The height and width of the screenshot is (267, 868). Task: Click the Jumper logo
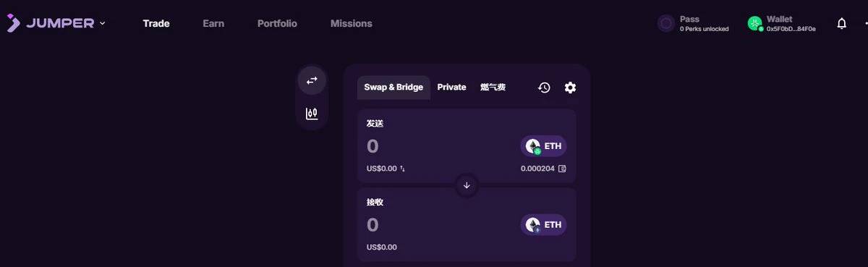pos(51,23)
